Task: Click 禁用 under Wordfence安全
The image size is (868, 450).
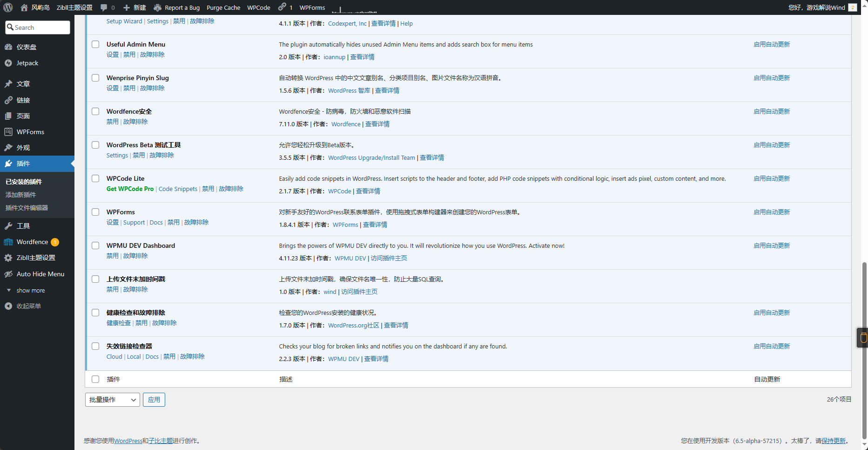Action: (x=113, y=122)
